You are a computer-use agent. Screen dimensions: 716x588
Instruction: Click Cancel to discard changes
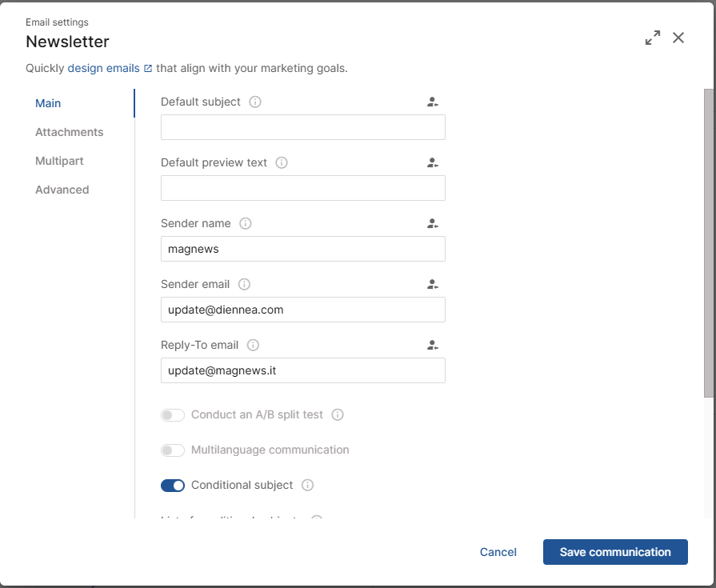(498, 552)
